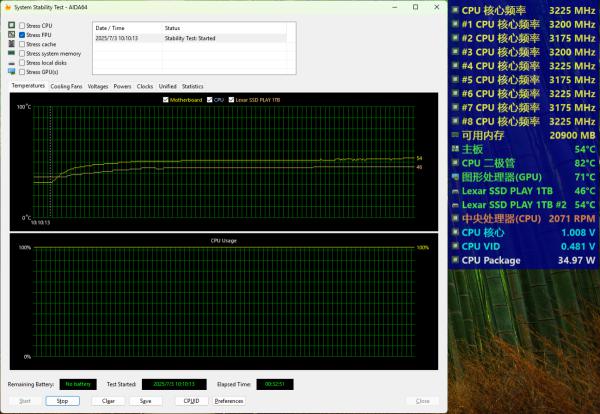Click the CPU chip icon beside Stress CPU
The image size is (600, 414).
pyautogui.click(x=11, y=25)
